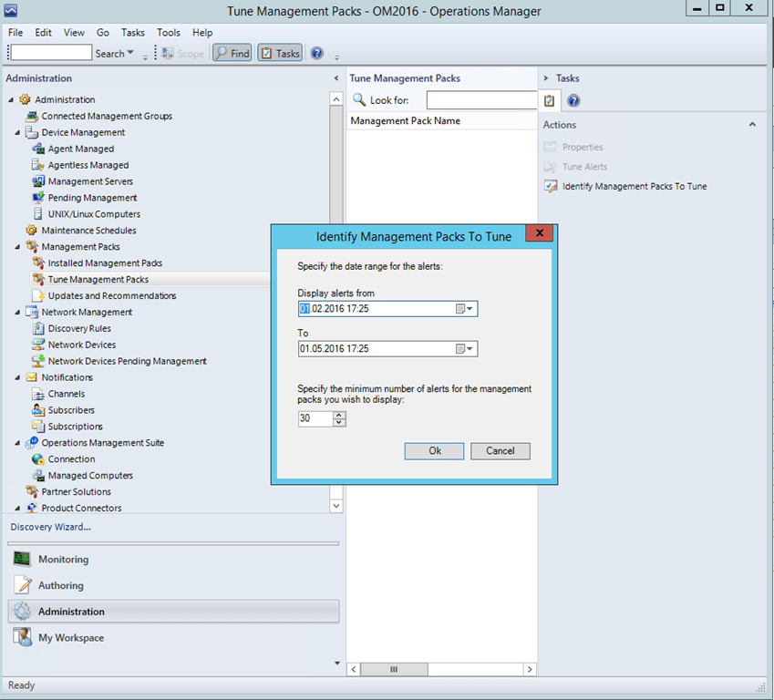Click the Discovery Rules icon
This screenshot has width=774, height=700.
38,328
